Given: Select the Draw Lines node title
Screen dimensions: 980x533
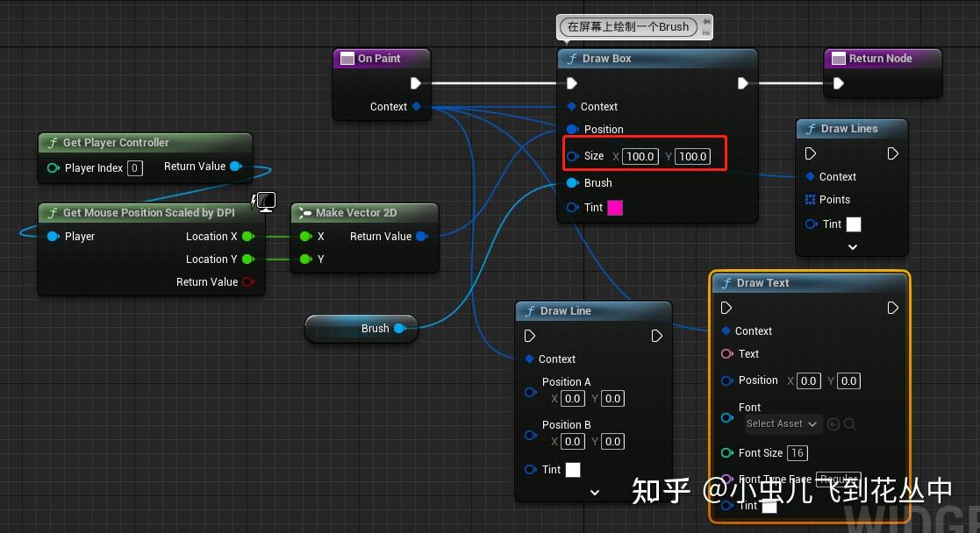Looking at the screenshot, I should point(848,128).
